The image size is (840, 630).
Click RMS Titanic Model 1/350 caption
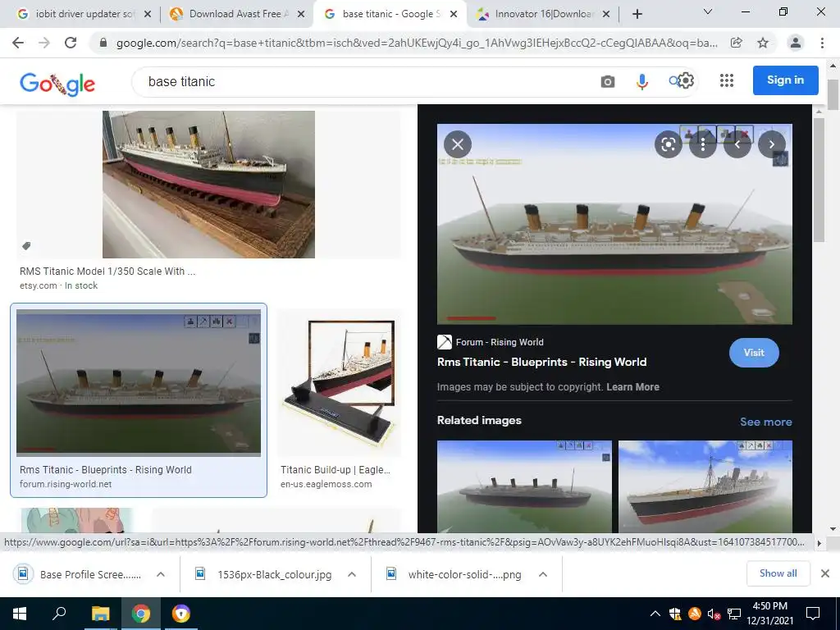[107, 271]
